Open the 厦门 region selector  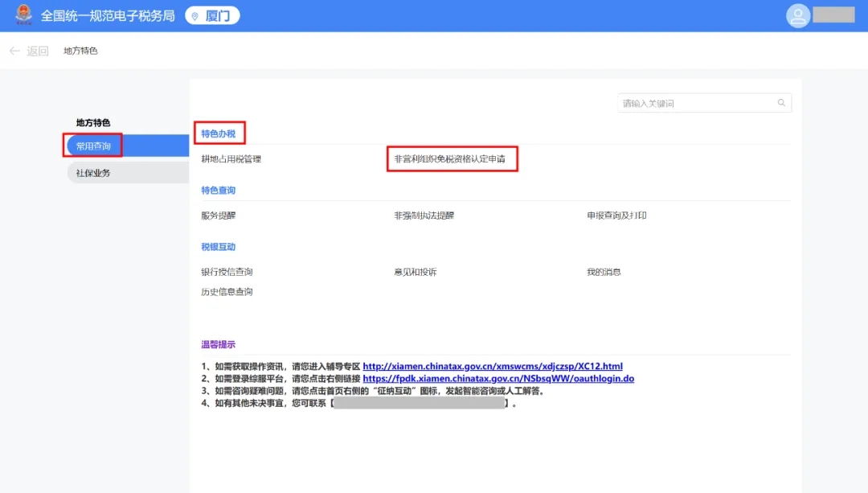[212, 15]
